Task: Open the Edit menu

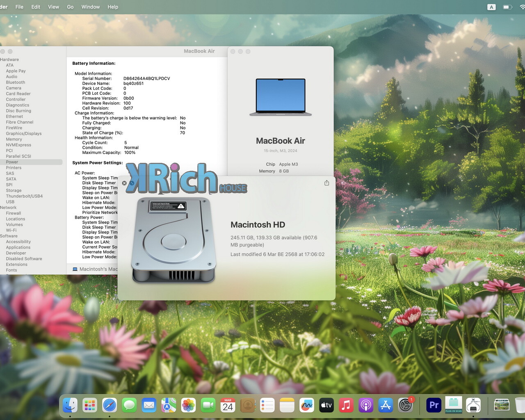Action: 36,7
